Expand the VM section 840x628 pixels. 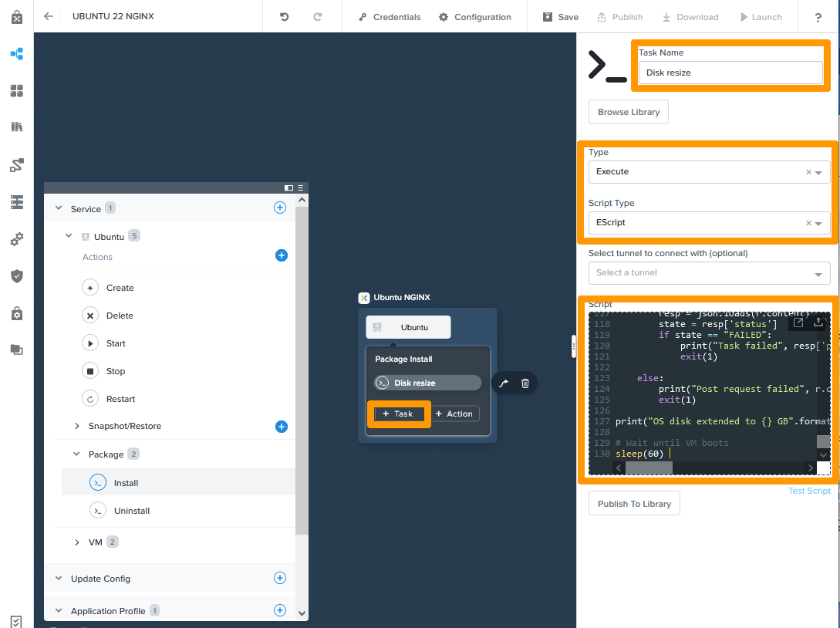point(76,542)
